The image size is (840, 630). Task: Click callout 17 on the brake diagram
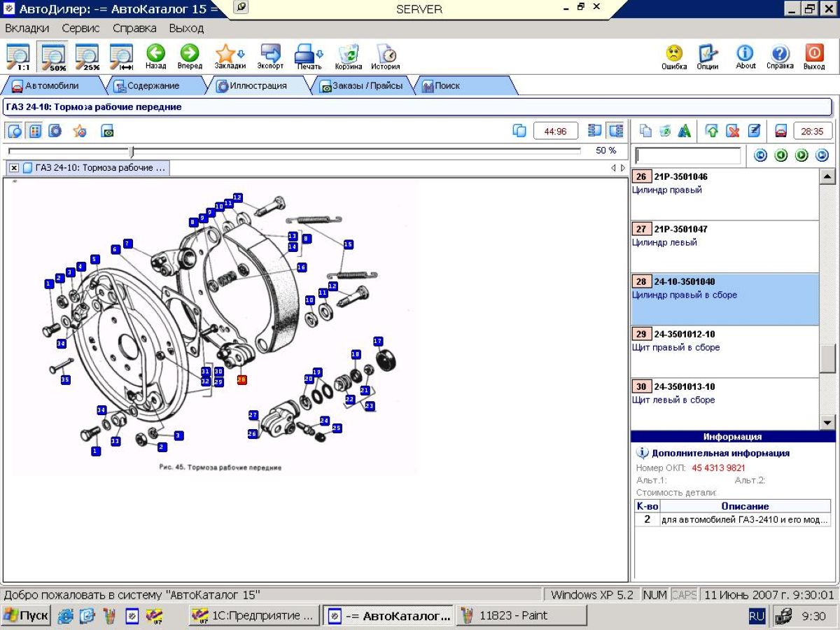378,342
